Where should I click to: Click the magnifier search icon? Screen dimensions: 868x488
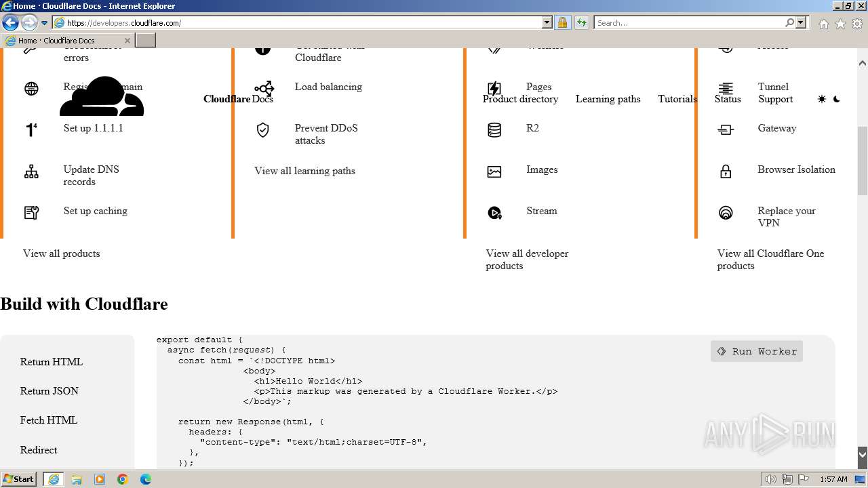789,23
